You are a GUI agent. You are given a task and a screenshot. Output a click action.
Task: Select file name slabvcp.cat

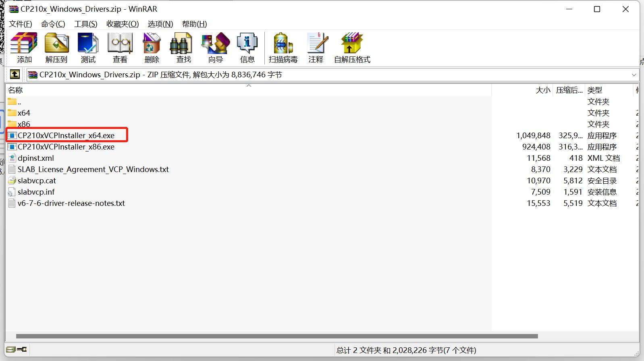(37, 180)
